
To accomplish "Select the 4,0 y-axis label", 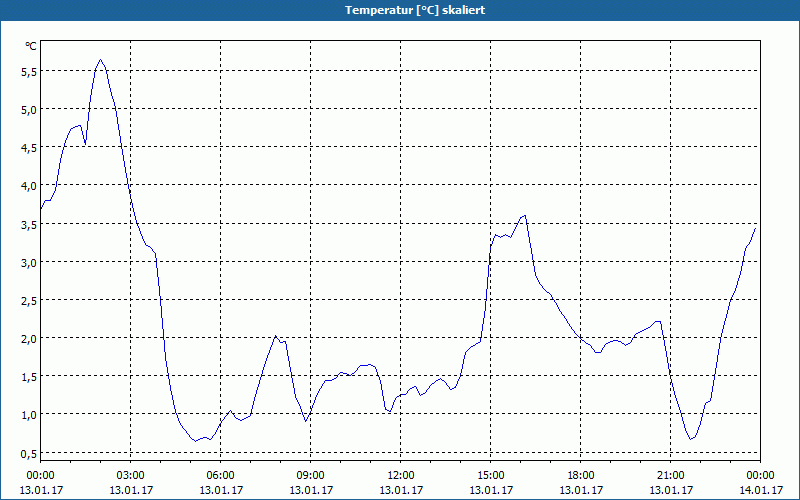I will (29, 186).
